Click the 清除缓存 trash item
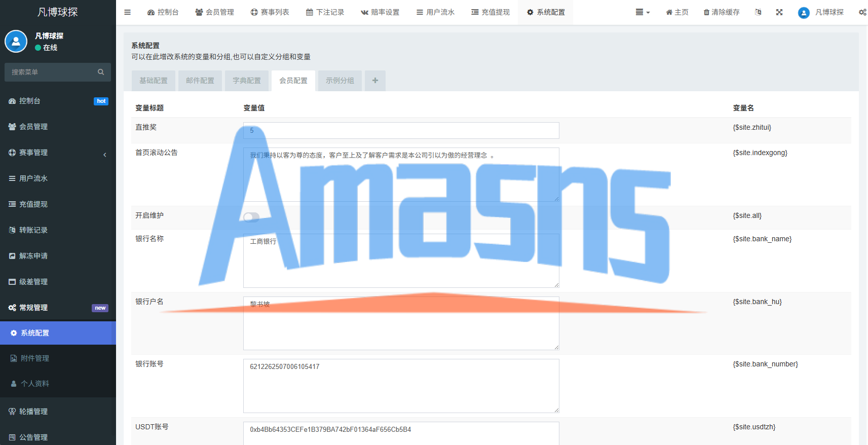868x445 pixels. 722,12
